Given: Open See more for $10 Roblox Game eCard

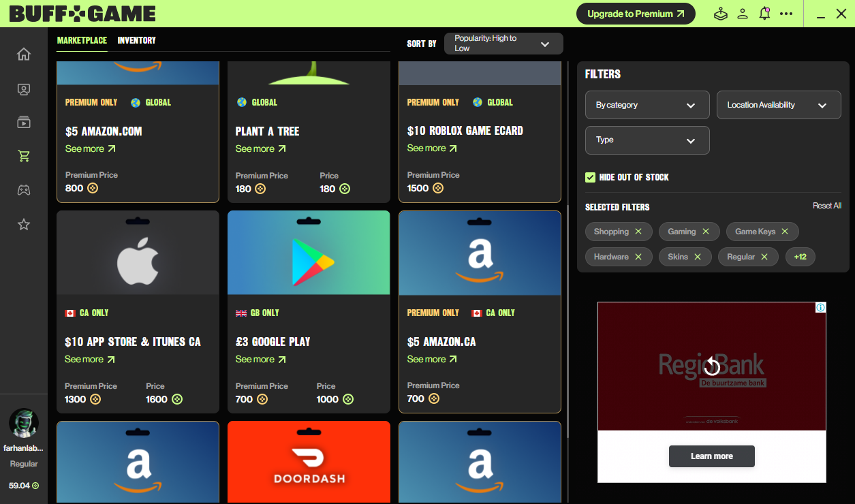Looking at the screenshot, I should point(432,148).
